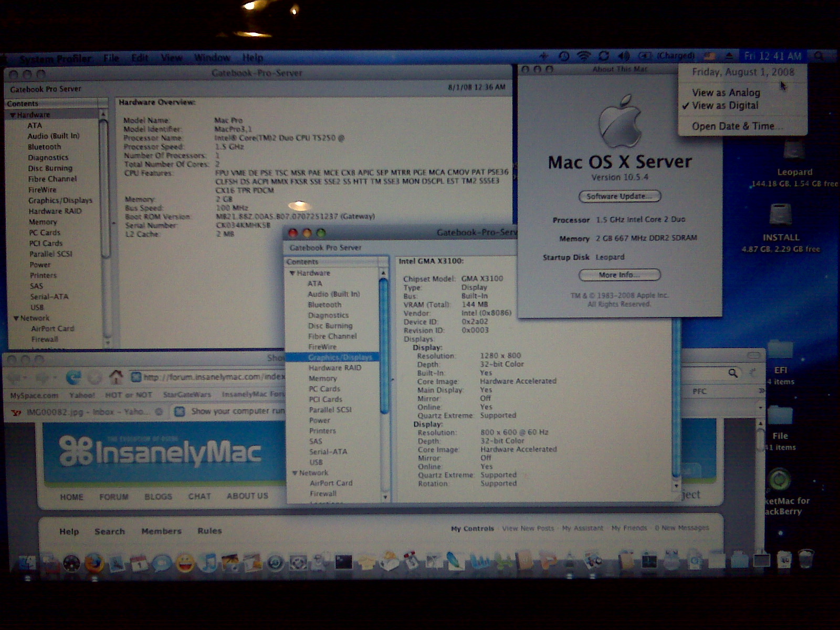Click the Firefox back arrow

pyautogui.click(x=15, y=377)
